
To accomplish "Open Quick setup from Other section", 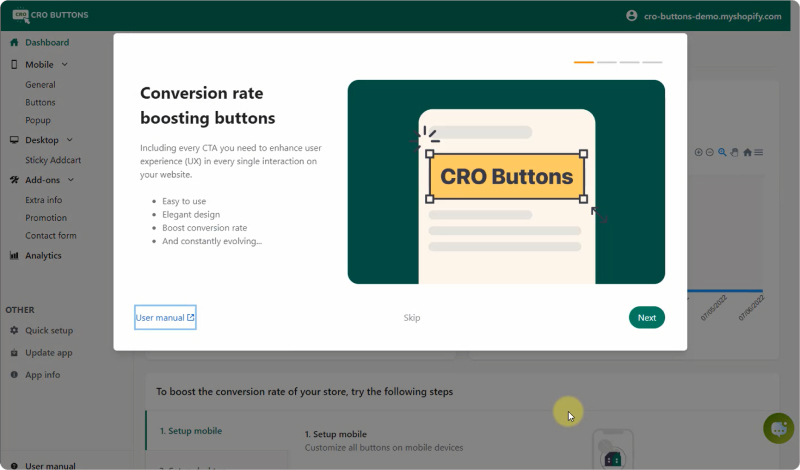I will point(48,330).
